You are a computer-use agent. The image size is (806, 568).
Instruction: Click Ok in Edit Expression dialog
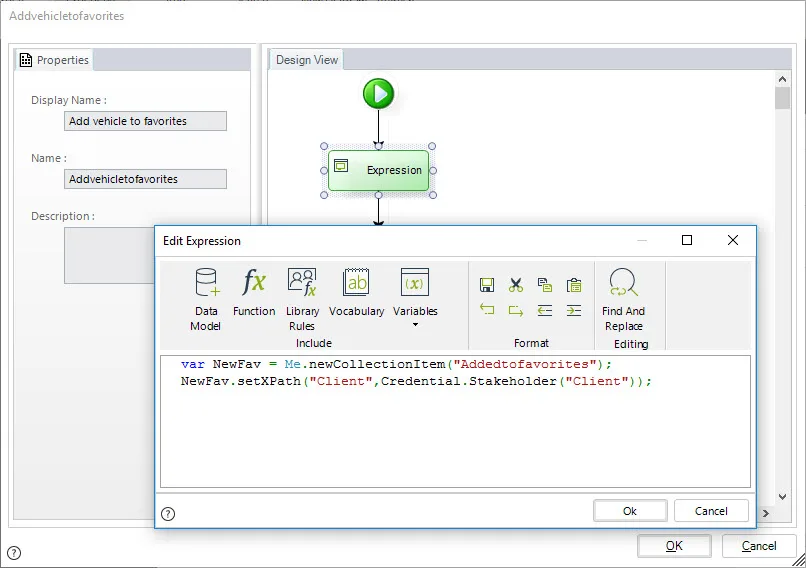630,511
